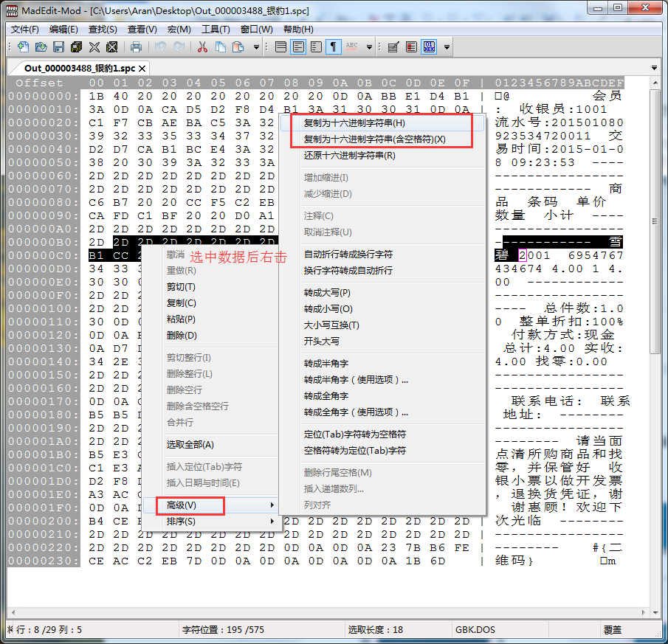The height and width of the screenshot is (644, 668).
Task: Click the Close All toolbar icon
Action: click(x=112, y=46)
